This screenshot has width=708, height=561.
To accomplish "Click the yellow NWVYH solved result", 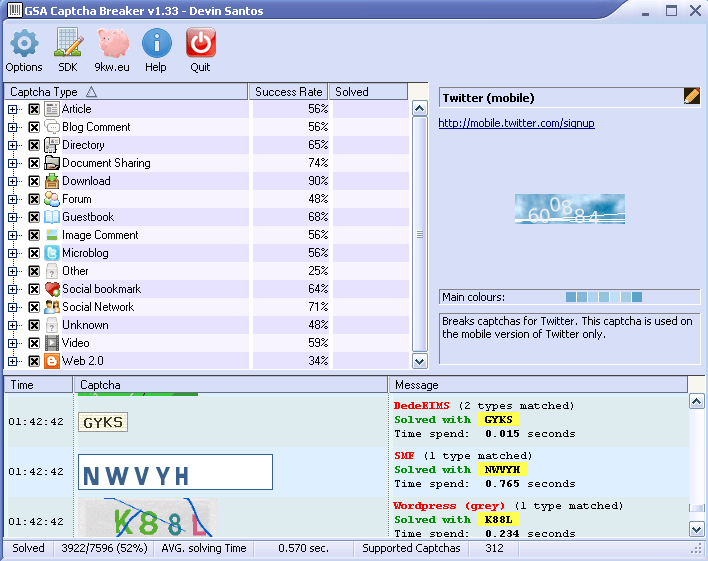I will [502, 470].
